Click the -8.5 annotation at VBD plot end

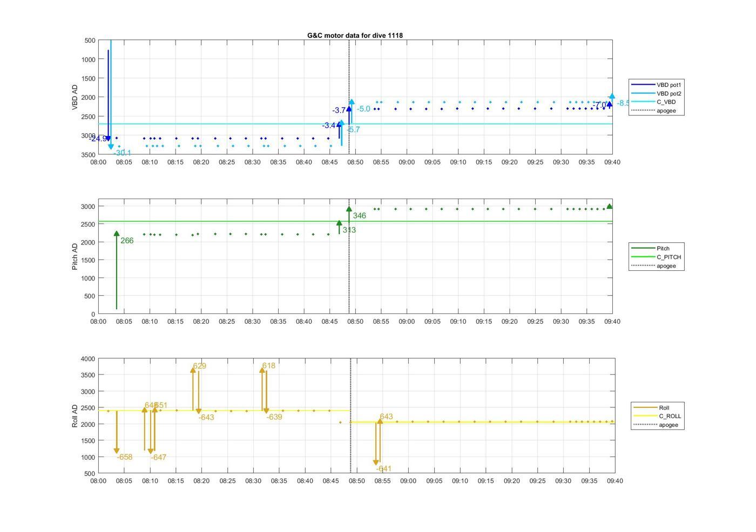pyautogui.click(x=623, y=103)
